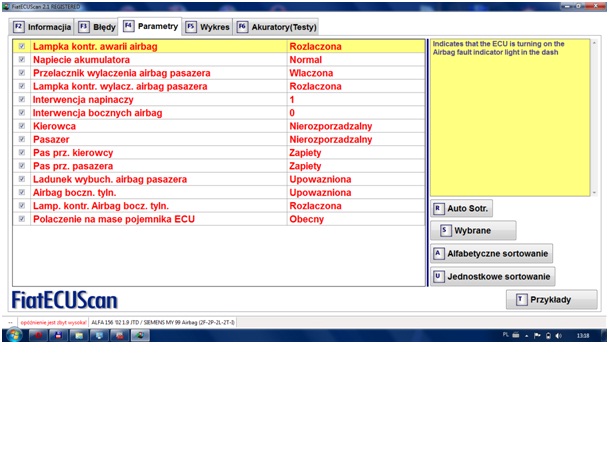Click value '1' for Interwencja napinaczy

pyautogui.click(x=292, y=100)
